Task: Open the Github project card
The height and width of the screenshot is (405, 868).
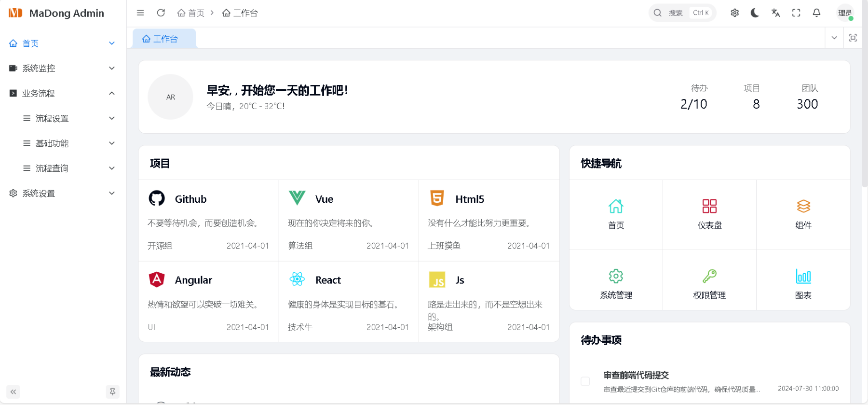Action: point(208,220)
